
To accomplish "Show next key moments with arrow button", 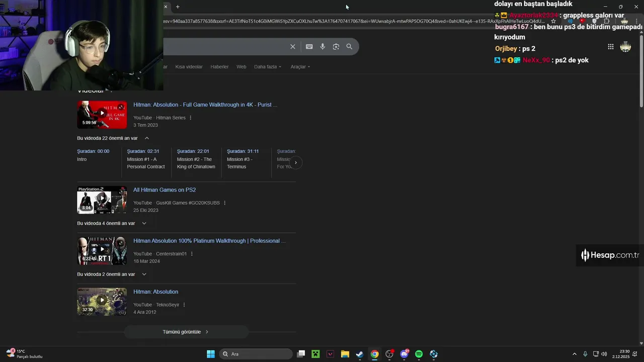I will click(x=295, y=162).
